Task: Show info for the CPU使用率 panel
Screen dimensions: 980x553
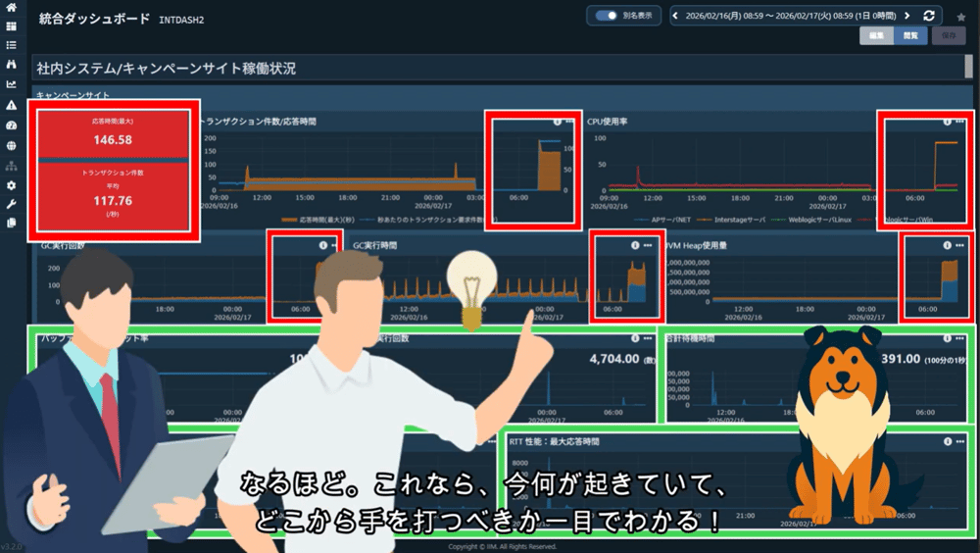Action: [947, 122]
